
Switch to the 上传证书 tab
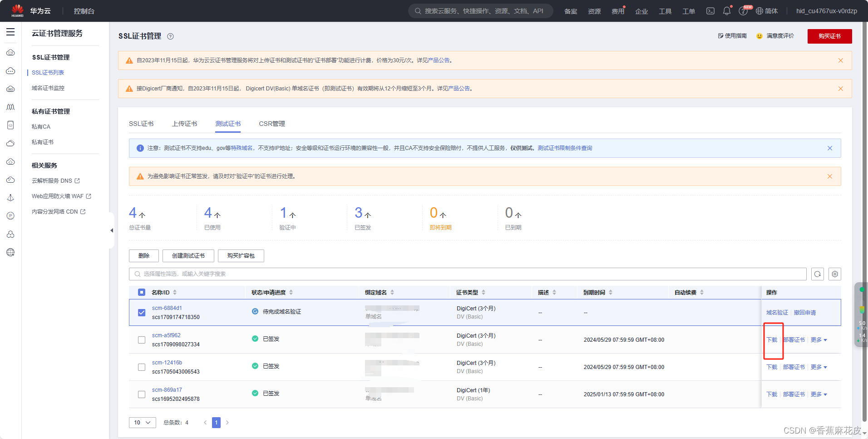click(184, 124)
